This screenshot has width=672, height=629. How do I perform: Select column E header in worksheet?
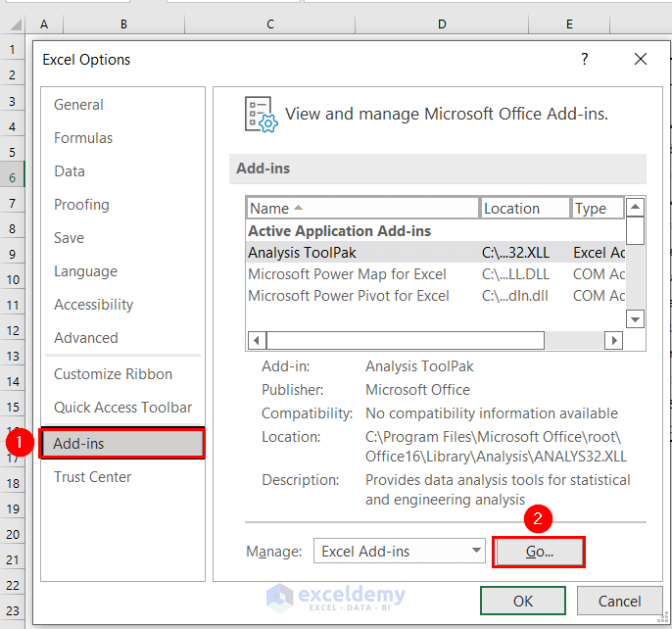[569, 24]
